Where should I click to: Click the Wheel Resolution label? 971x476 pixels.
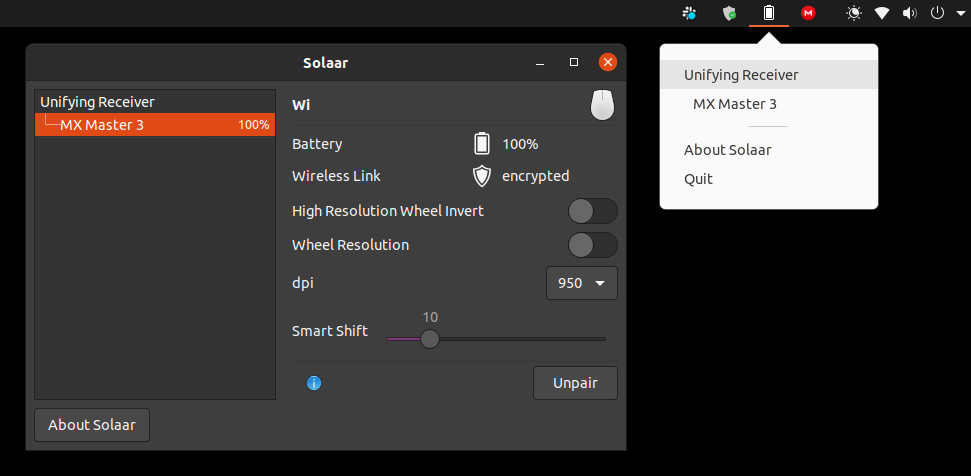351,245
